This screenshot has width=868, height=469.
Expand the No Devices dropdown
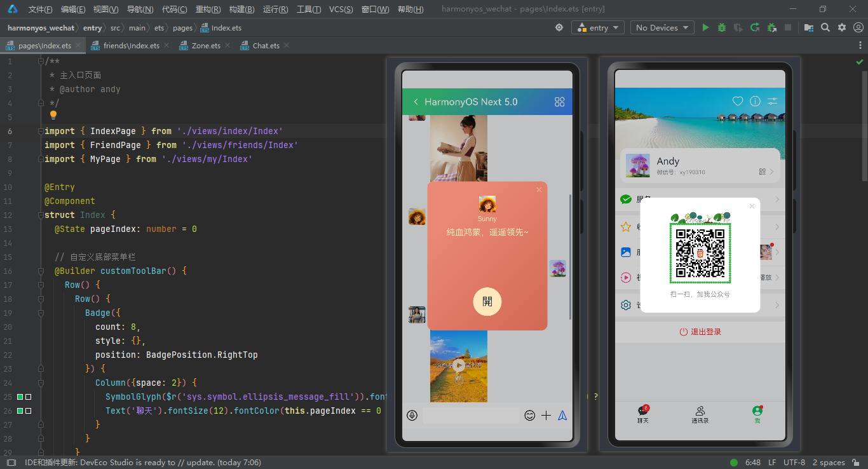point(662,28)
